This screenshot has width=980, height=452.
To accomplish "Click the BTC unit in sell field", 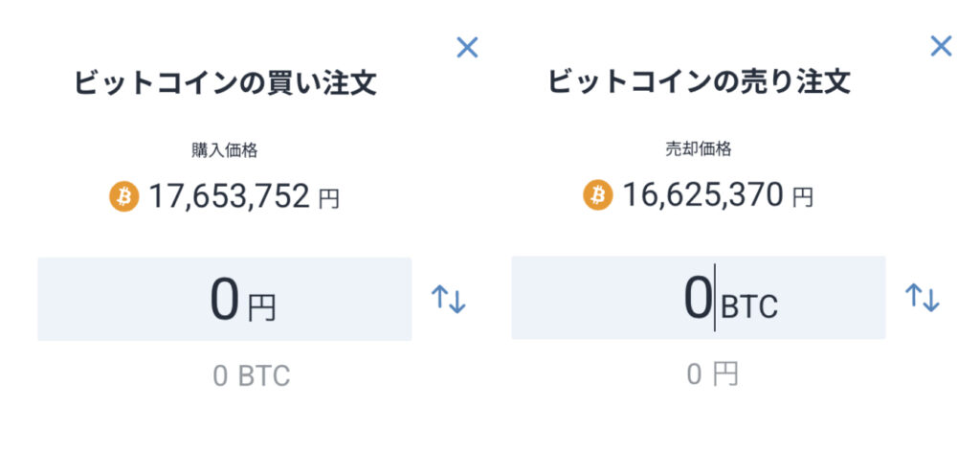I will click(x=749, y=307).
